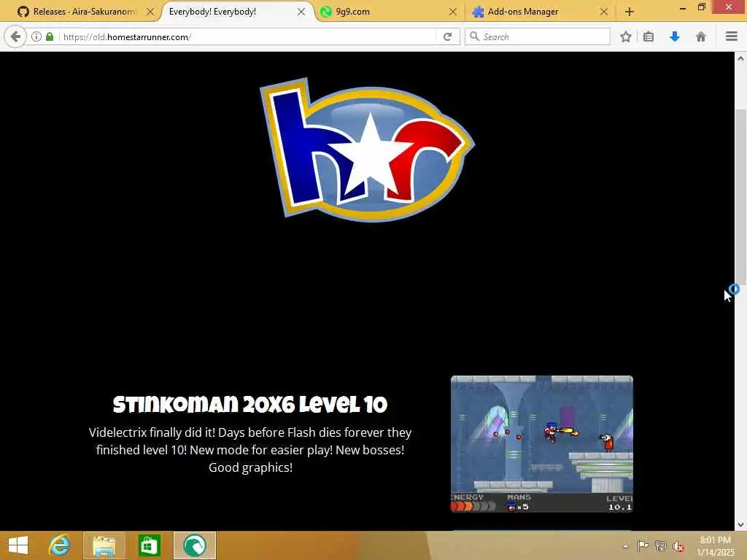Open the Action Center flag icon
747x560 pixels.
[643, 545]
